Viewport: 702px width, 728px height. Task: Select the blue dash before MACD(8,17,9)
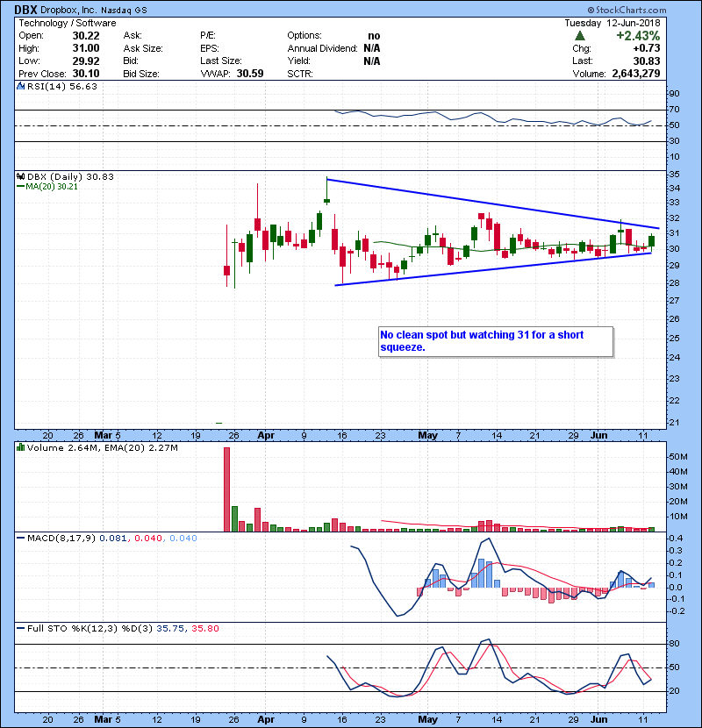pyautogui.click(x=20, y=539)
